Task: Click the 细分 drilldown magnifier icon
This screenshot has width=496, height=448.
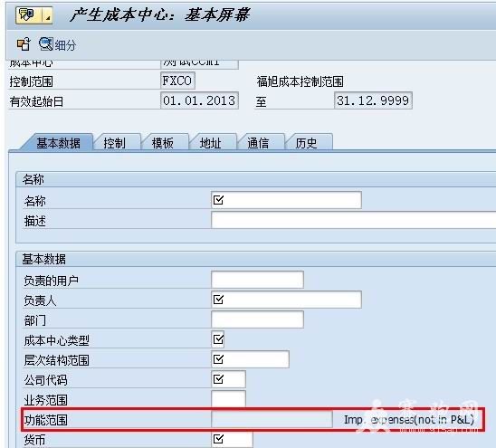Action: [x=46, y=43]
